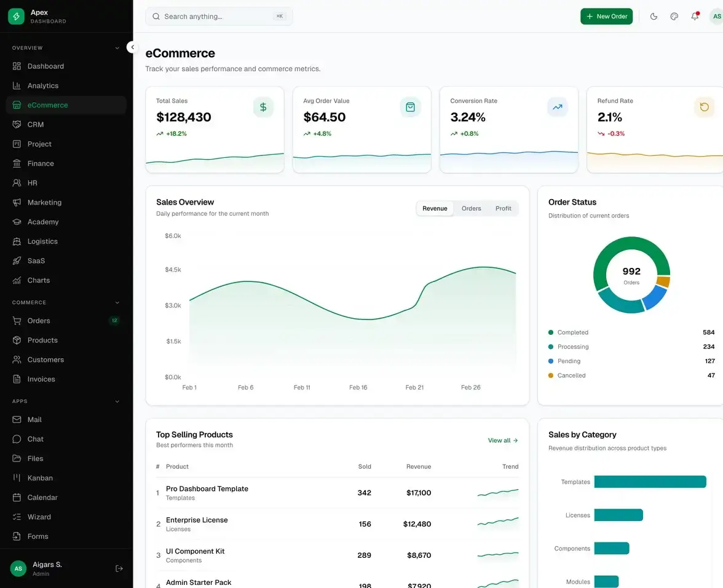Click the Templates bar in Sales by Category
723x588 pixels.
(650, 482)
